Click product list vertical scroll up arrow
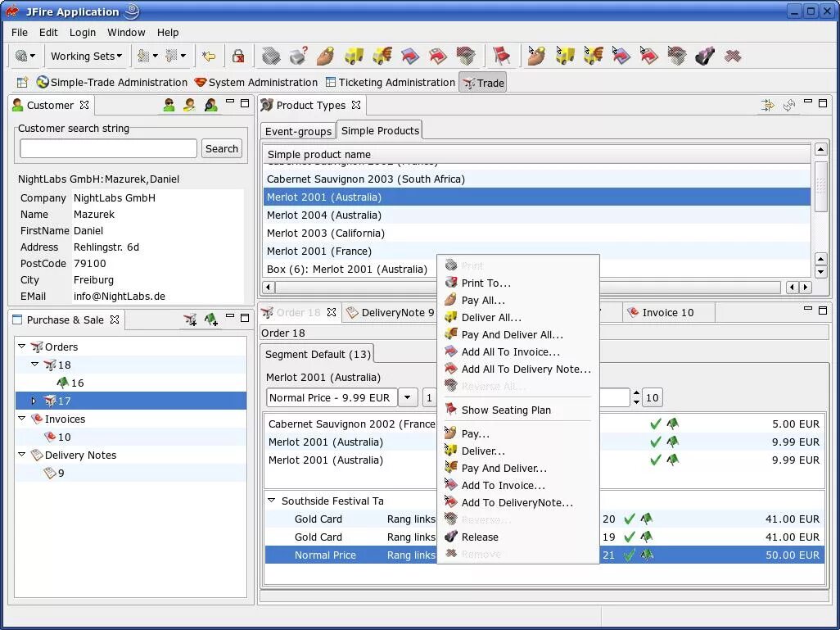The width and height of the screenshot is (840, 630). pyautogui.click(x=820, y=149)
